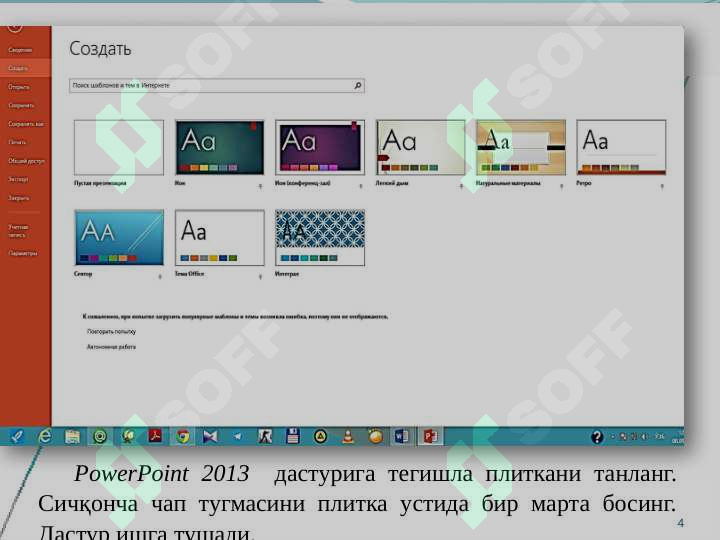The height and width of the screenshot is (540, 720).
Task: Choose Сохранить in the sidebar
Action: point(21,105)
